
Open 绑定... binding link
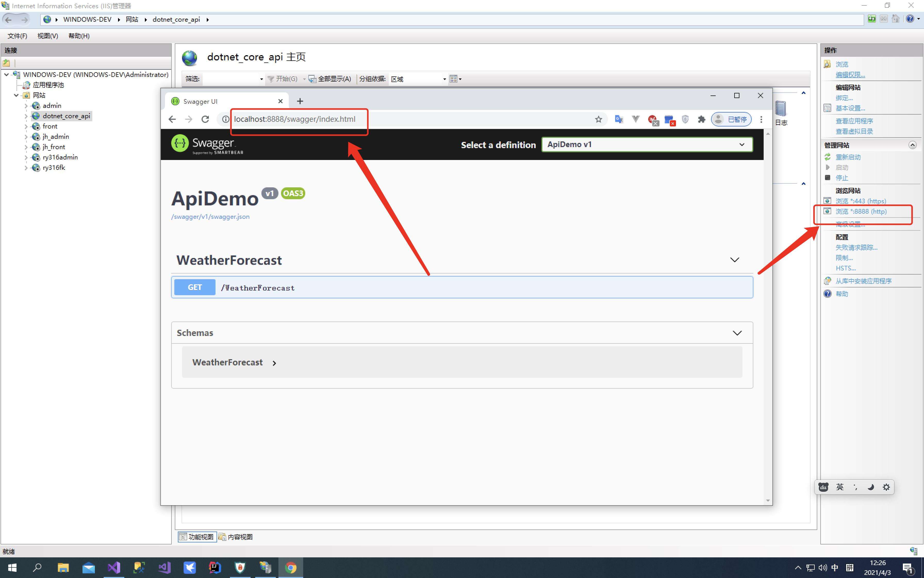tap(844, 98)
